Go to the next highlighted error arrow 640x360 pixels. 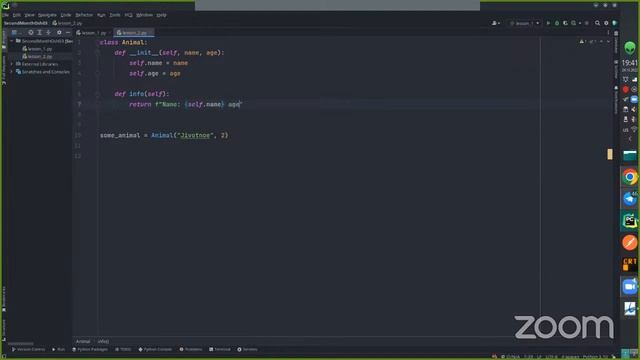point(608,42)
